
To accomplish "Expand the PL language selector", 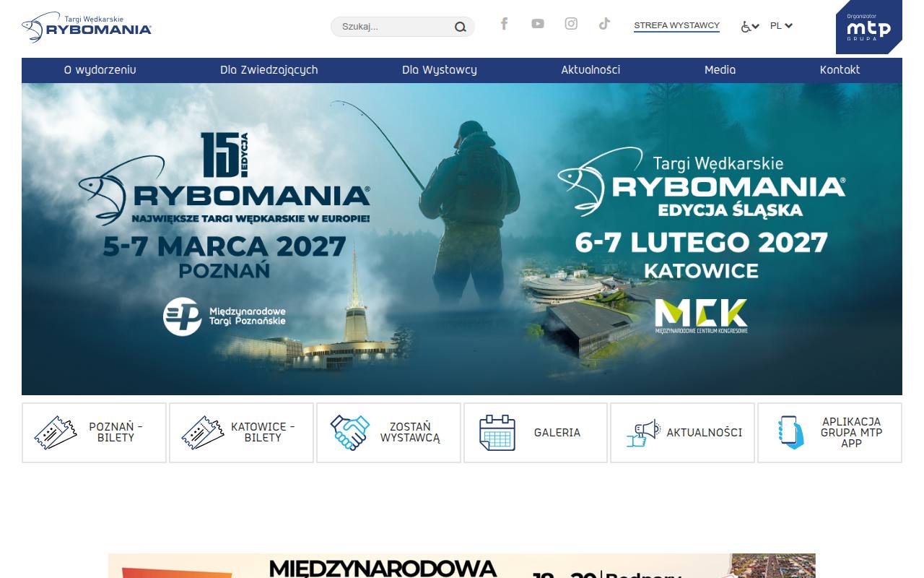I will pos(781,26).
